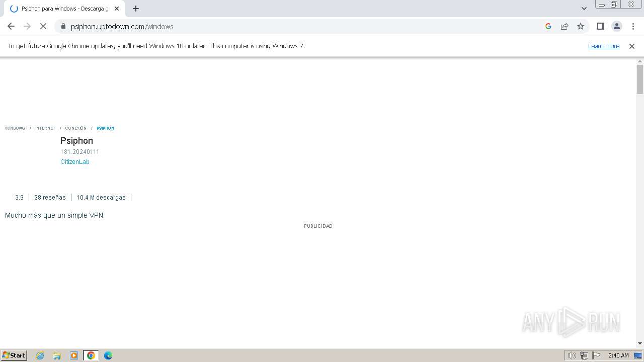Viewport: 644px width, 362px height.
Task: Click the address bar URL
Action: (122, 27)
